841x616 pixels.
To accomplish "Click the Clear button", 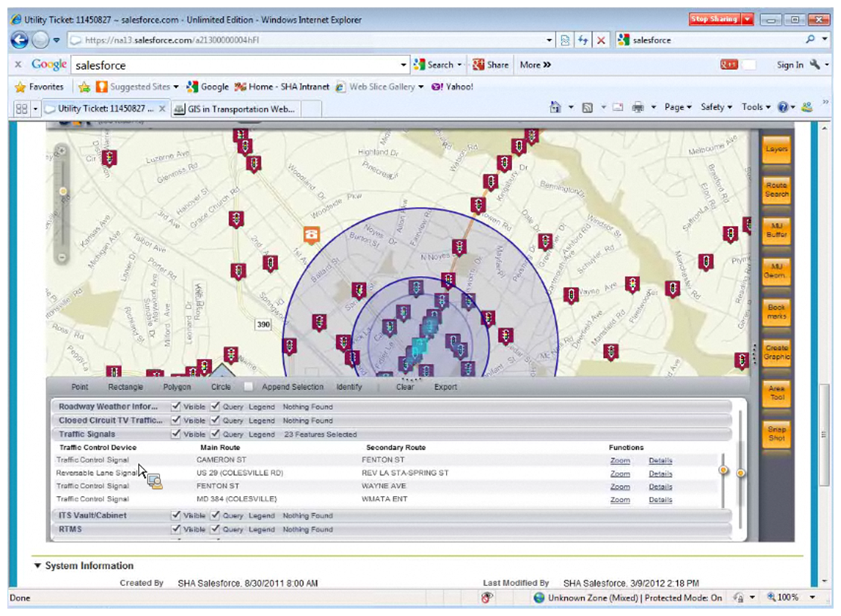I will (x=404, y=387).
